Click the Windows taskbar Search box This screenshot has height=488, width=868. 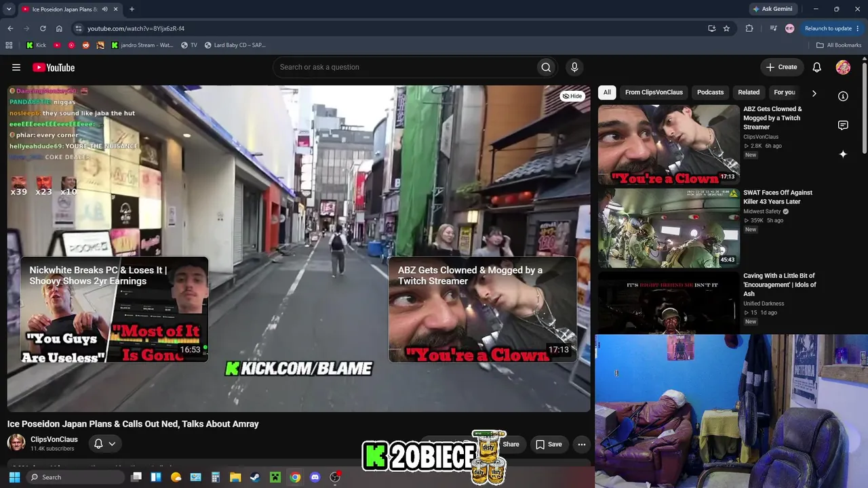click(x=76, y=477)
